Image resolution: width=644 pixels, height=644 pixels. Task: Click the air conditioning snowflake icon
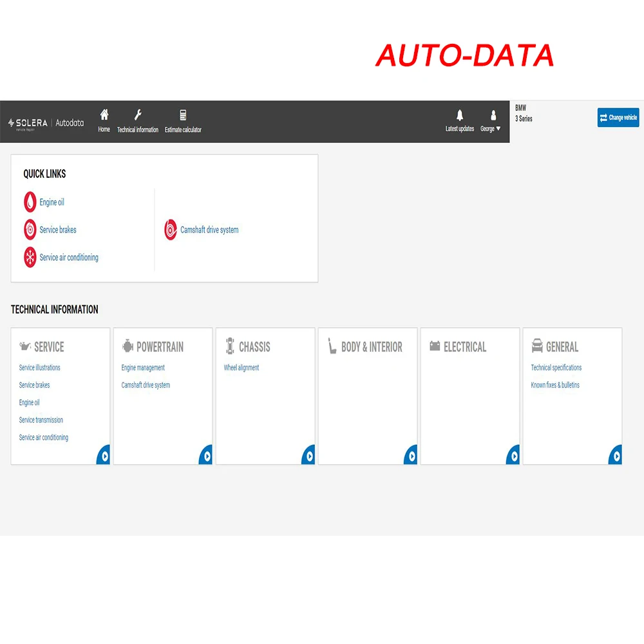tap(30, 257)
